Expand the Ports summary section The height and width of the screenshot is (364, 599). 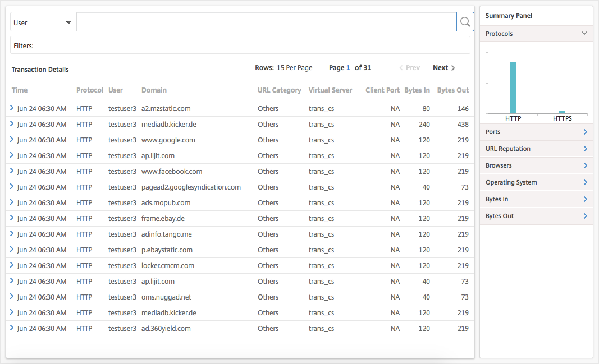[536, 132]
